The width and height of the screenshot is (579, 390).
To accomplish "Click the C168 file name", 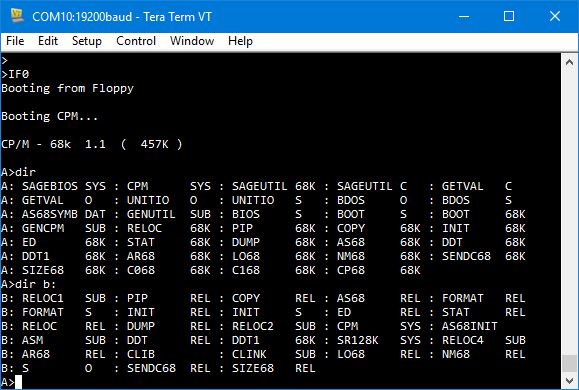I will click(x=246, y=270).
